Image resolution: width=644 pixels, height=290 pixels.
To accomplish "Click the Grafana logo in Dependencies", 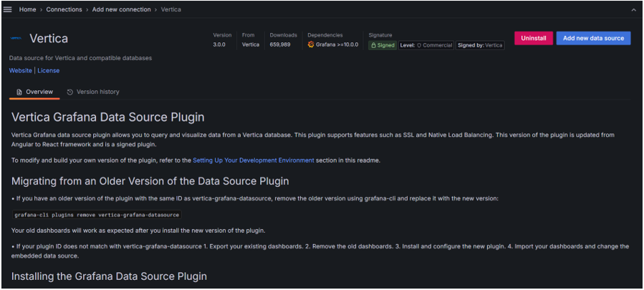I will (x=311, y=45).
